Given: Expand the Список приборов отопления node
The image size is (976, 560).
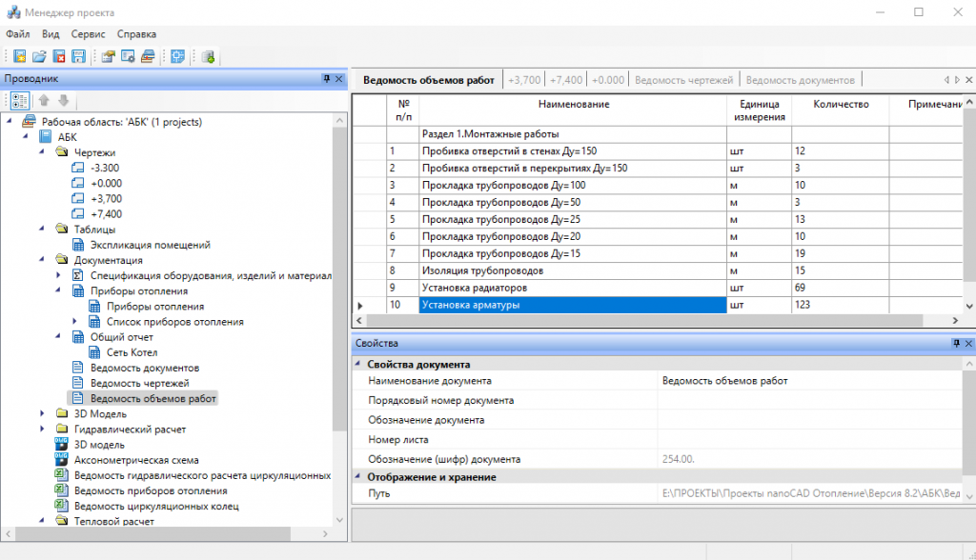Looking at the screenshot, I should 74,321.
